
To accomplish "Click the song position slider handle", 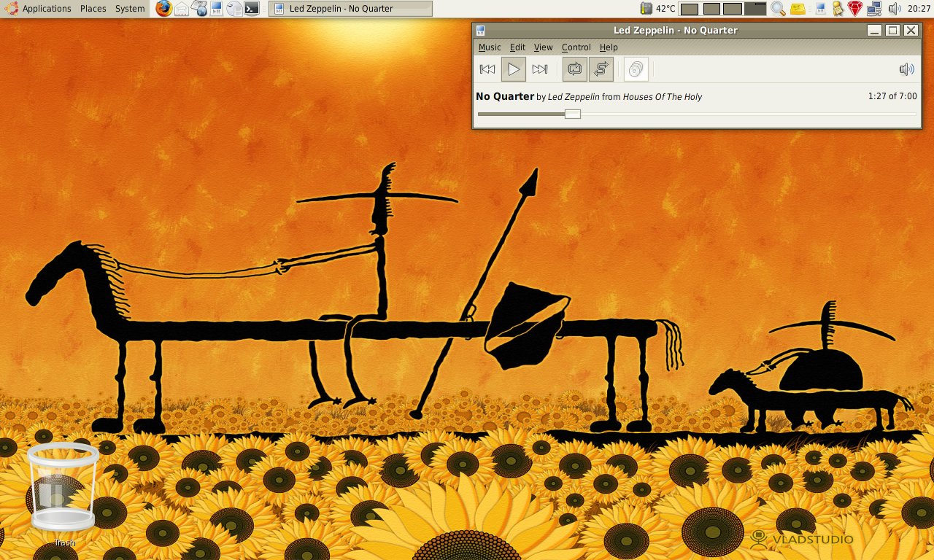I will [x=573, y=114].
